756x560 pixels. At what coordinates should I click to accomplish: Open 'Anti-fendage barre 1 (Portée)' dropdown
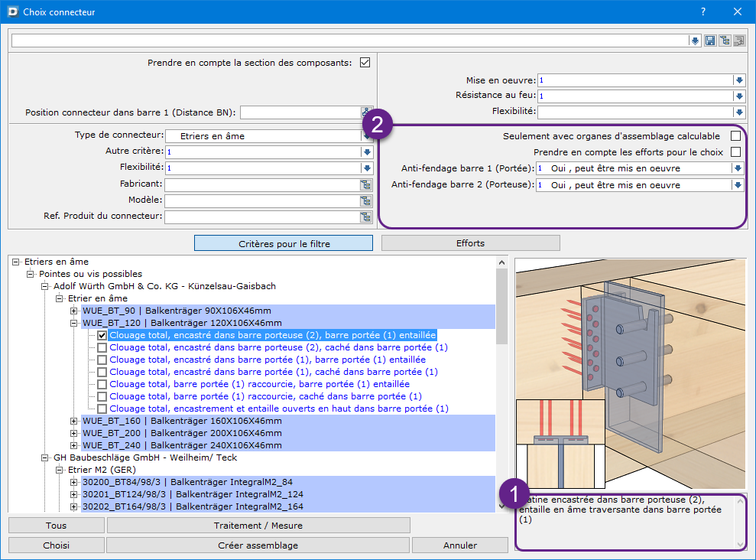(738, 168)
